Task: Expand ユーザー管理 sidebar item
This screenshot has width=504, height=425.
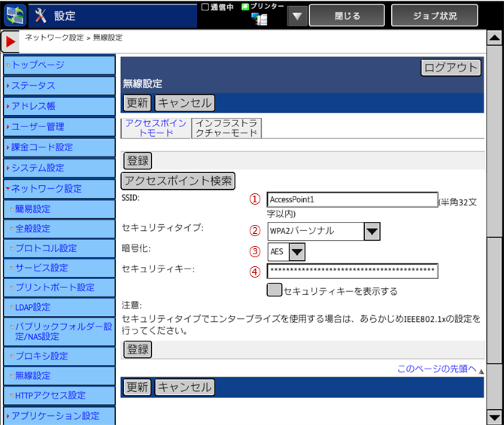Action: pyautogui.click(x=59, y=126)
